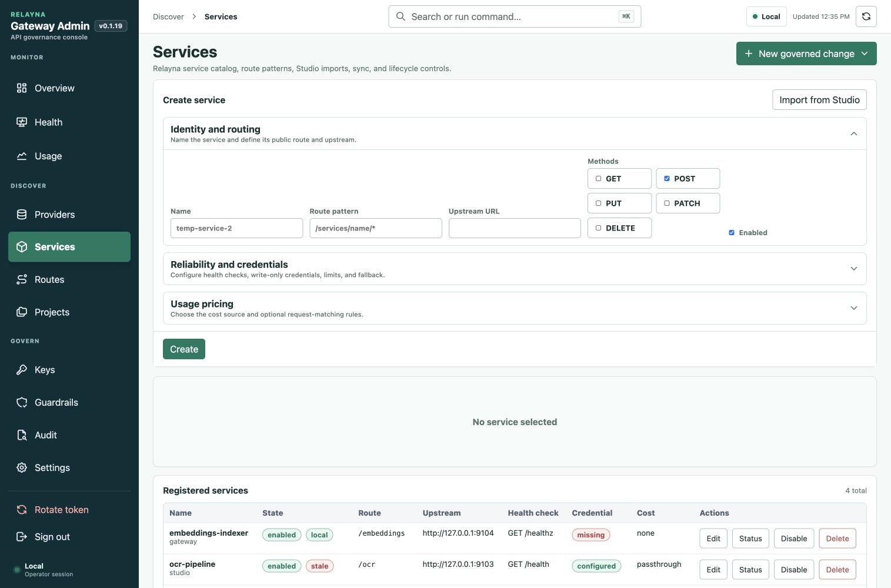The image size is (891, 588).
Task: Click the Guardrails shield icon
Action: [22, 403]
